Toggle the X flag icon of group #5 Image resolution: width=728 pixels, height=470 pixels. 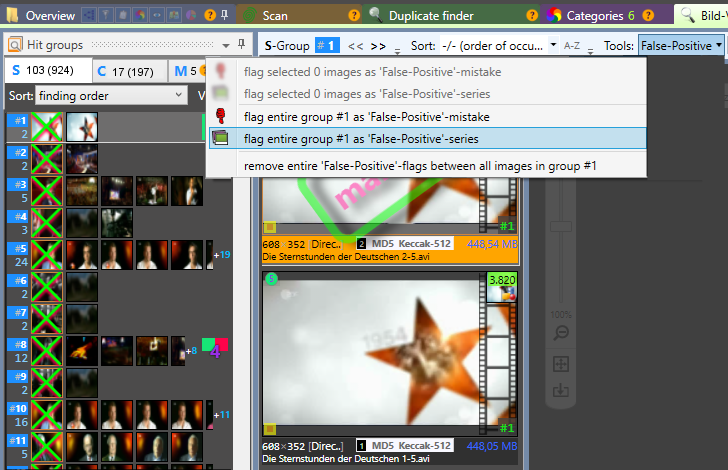(47, 255)
